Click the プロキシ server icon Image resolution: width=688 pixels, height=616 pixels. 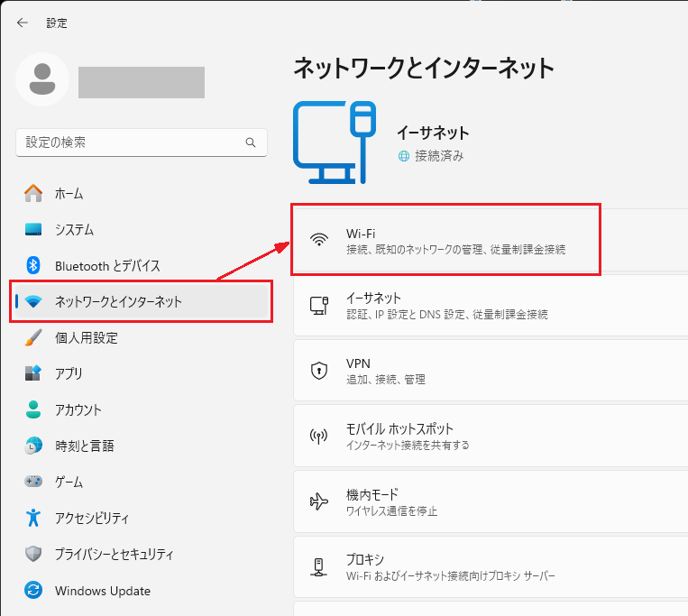coord(319,566)
